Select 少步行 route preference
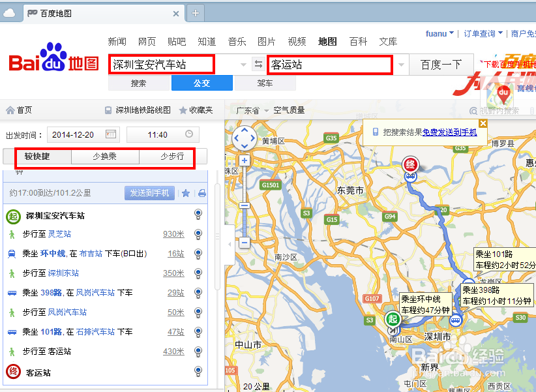This screenshot has height=392, width=536. pos(172,157)
